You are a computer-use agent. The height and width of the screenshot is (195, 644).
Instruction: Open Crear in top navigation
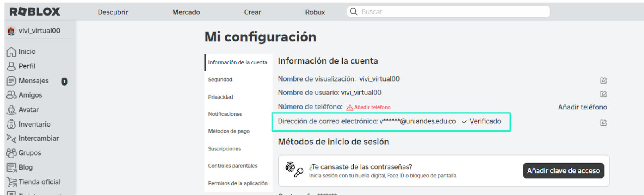[252, 12]
